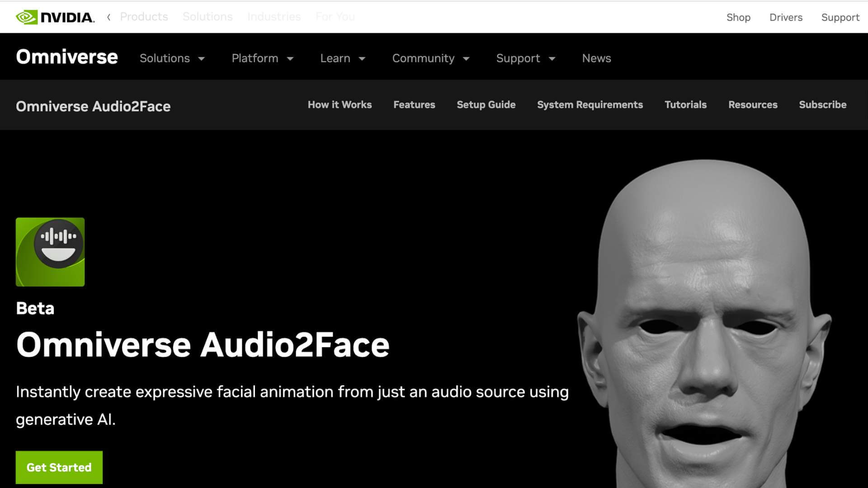Expand the Solutions dropdown arrow

coord(202,59)
